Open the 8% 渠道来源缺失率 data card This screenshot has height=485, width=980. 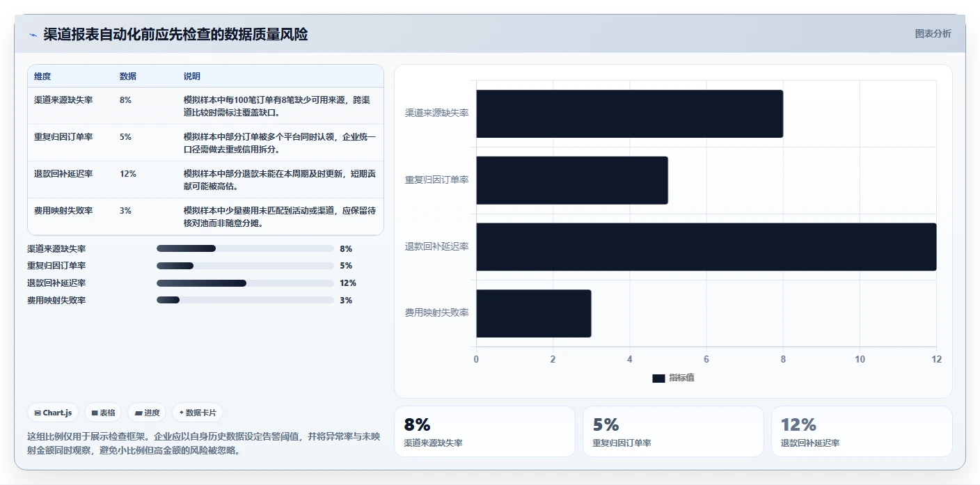(x=484, y=431)
